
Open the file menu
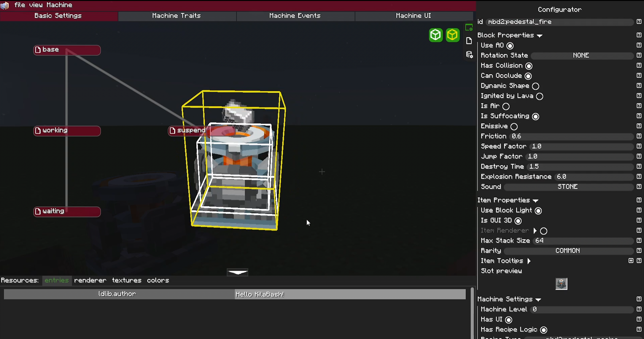(19, 5)
